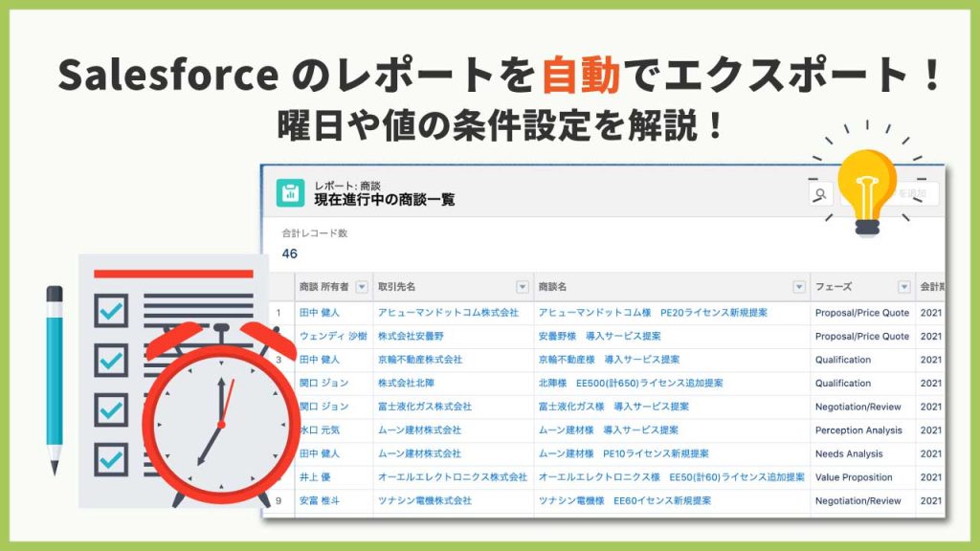Viewport: 980px width, 551px height.
Task: Open account 京輪不動産株式会社
Action: (x=420, y=360)
